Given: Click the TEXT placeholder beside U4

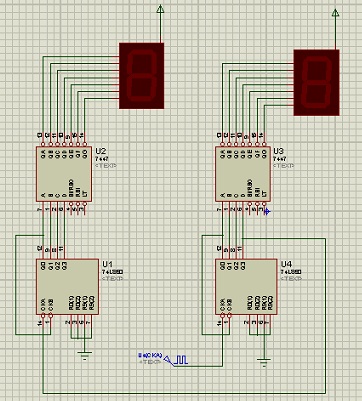Looking at the screenshot, I should [x=291, y=278].
